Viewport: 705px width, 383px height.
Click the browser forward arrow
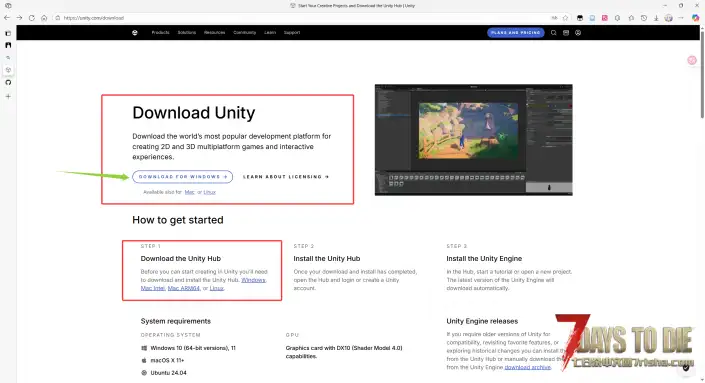[19, 18]
